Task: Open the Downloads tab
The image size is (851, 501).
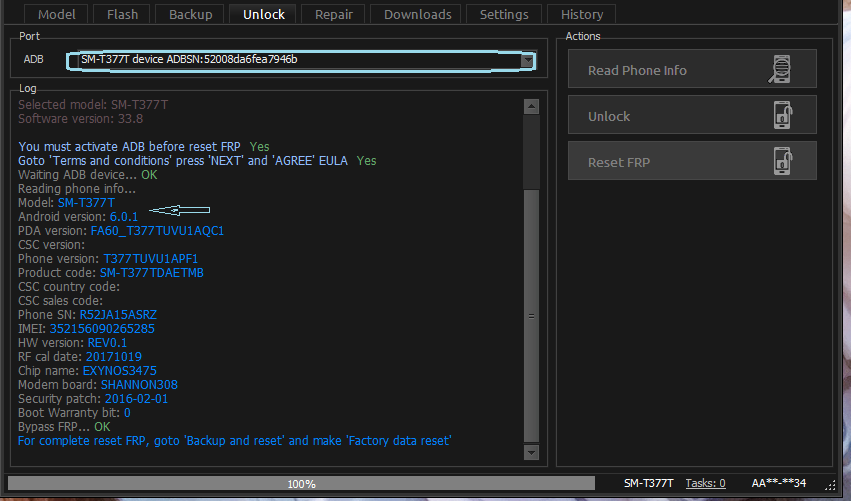Action: pyautogui.click(x=417, y=14)
